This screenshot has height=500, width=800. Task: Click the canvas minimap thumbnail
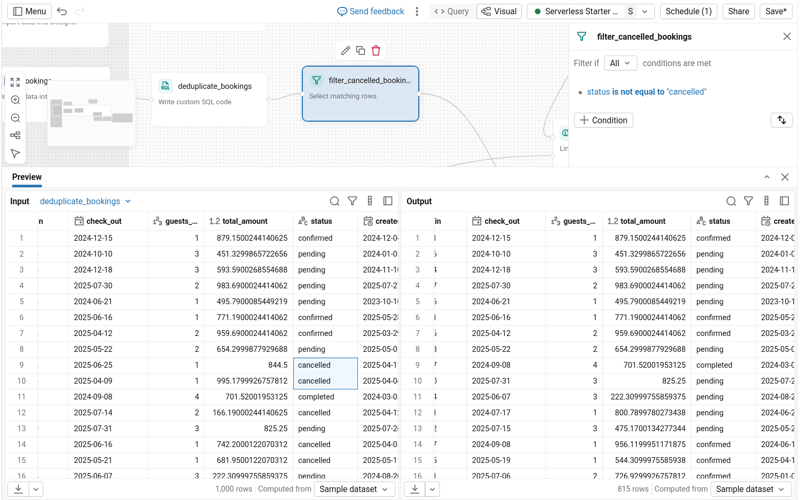tap(90, 112)
